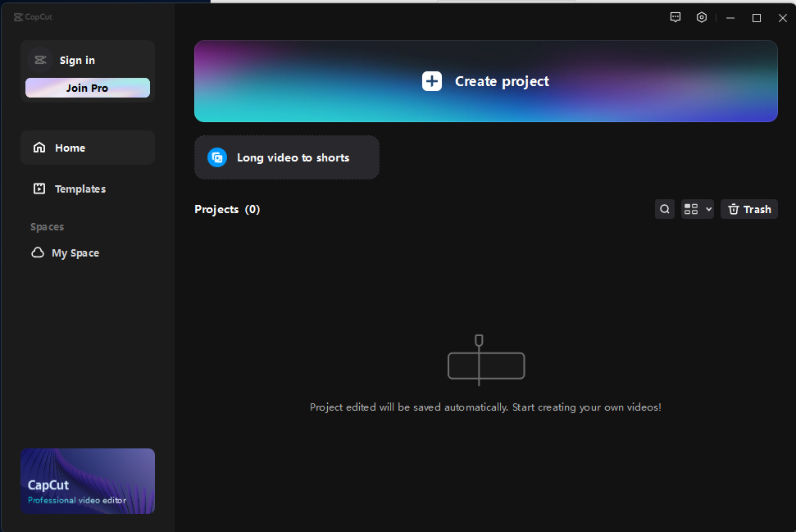Click the Home house icon
The image size is (796, 532).
tap(39, 148)
